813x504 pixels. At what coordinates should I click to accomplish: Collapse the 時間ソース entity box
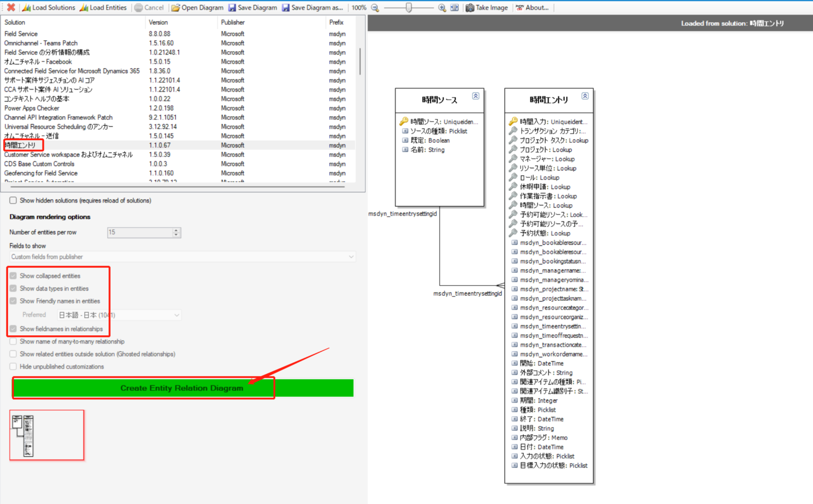pyautogui.click(x=475, y=97)
